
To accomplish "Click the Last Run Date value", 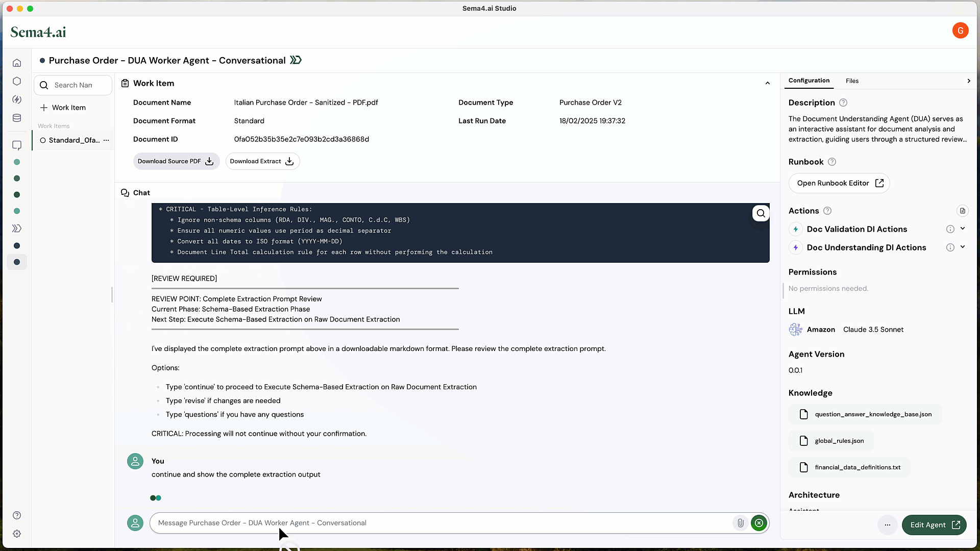I will click(x=592, y=121).
